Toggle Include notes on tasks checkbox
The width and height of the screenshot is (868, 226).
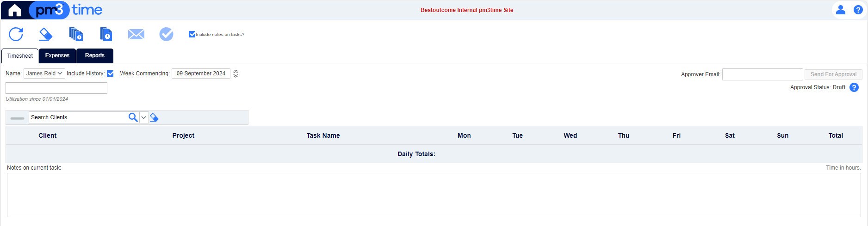[192, 34]
